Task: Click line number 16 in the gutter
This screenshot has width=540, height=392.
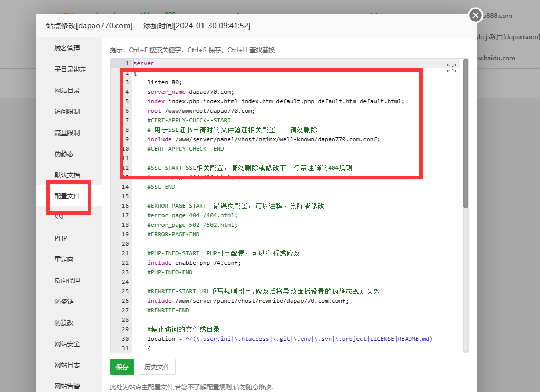Action: coord(125,206)
